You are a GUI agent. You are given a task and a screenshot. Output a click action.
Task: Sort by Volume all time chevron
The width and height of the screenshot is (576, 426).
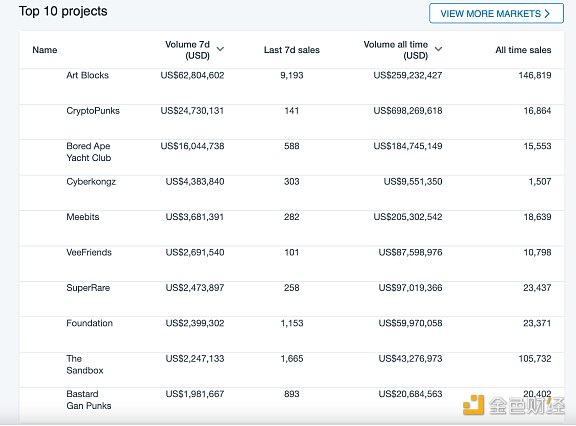(x=439, y=49)
